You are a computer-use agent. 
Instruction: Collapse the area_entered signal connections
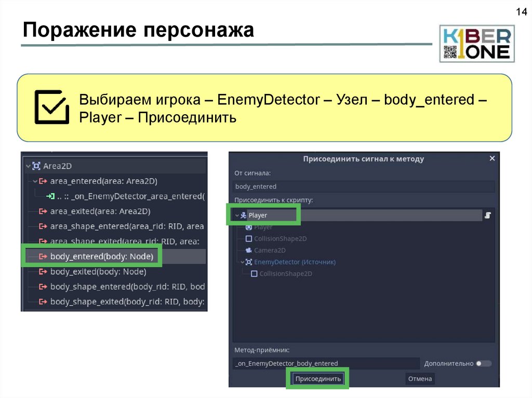pyautogui.click(x=34, y=181)
